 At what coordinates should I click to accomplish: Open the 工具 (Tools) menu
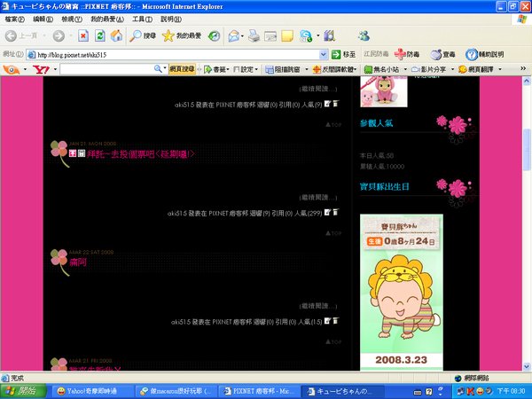tap(142, 20)
